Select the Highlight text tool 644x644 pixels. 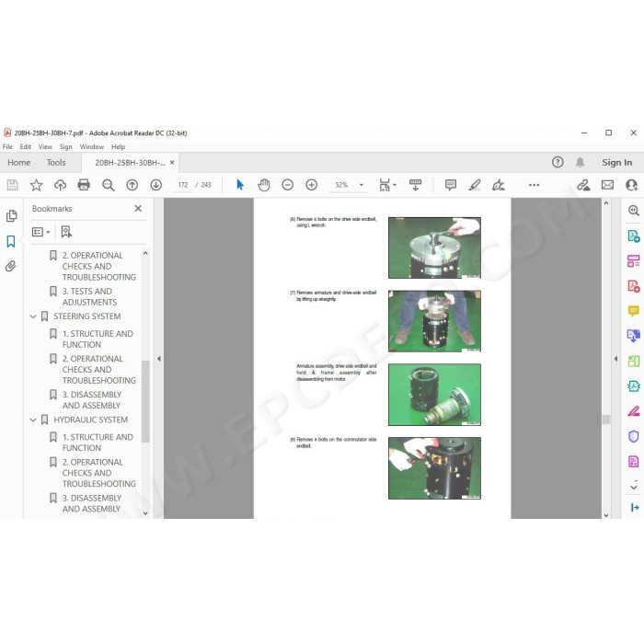tap(475, 185)
